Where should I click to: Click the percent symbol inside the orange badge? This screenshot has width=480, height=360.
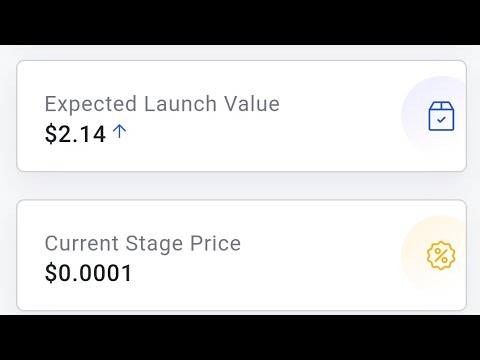441,255
